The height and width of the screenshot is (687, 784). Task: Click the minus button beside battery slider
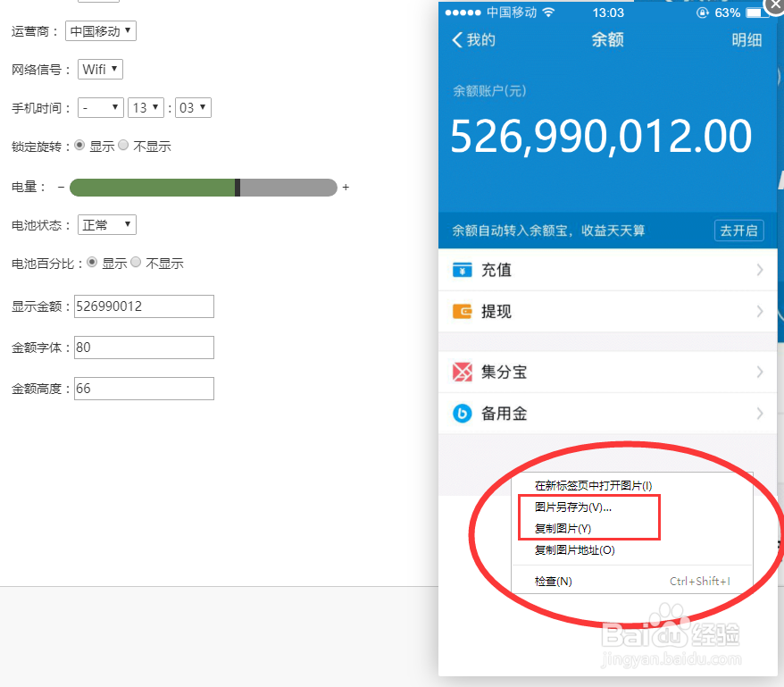coord(61,187)
